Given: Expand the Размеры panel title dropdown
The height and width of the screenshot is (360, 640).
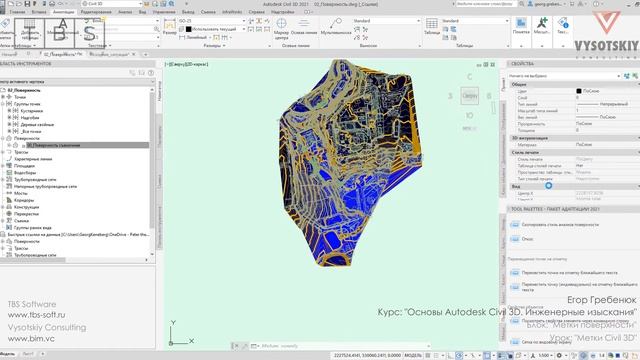Looking at the screenshot, I should click(x=214, y=46).
